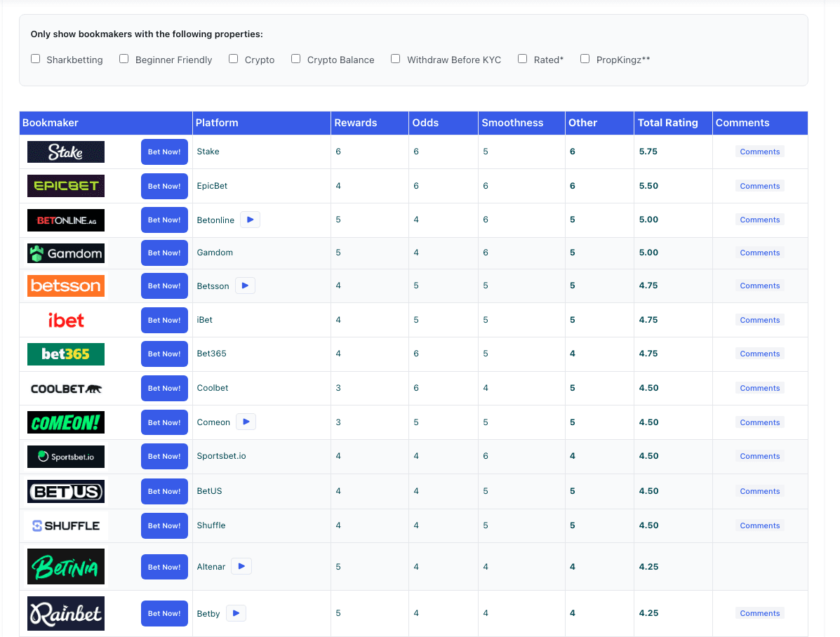Sort by Bookmaker column header
Viewport: 840px width, 637px height.
click(105, 123)
